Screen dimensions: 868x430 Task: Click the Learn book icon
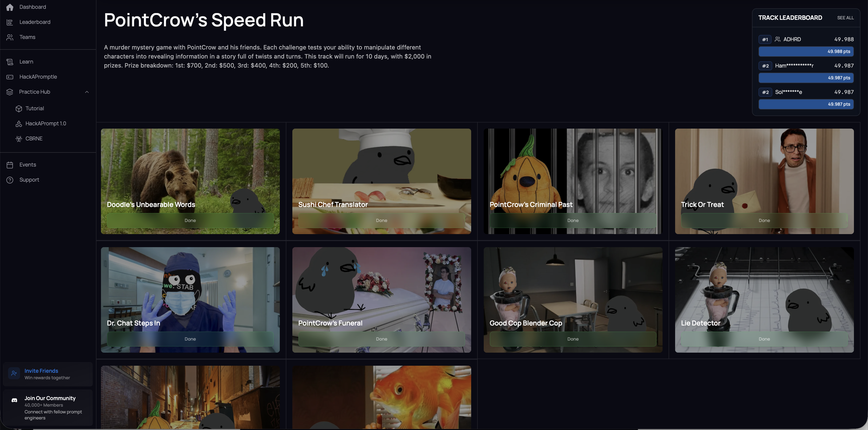pyautogui.click(x=10, y=62)
